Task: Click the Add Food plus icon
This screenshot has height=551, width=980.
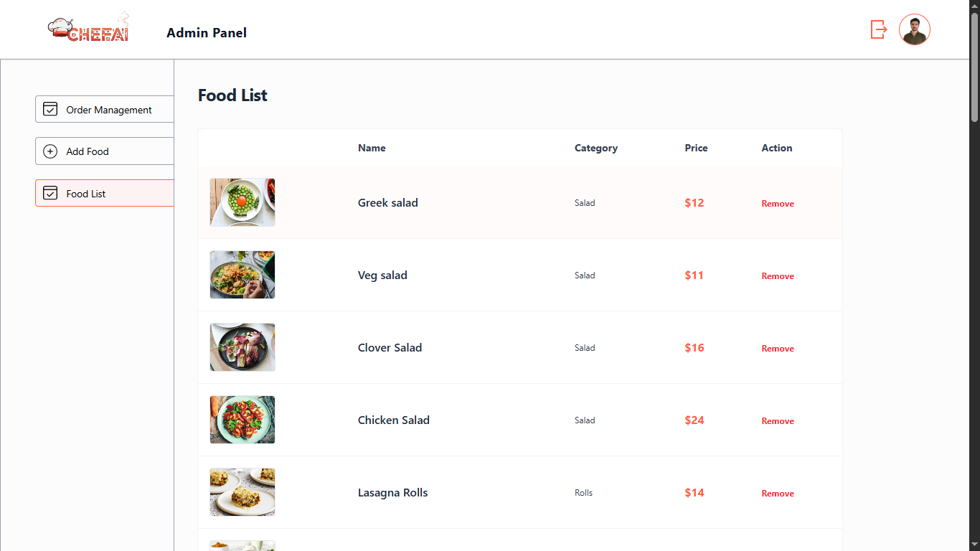Action: tap(50, 151)
